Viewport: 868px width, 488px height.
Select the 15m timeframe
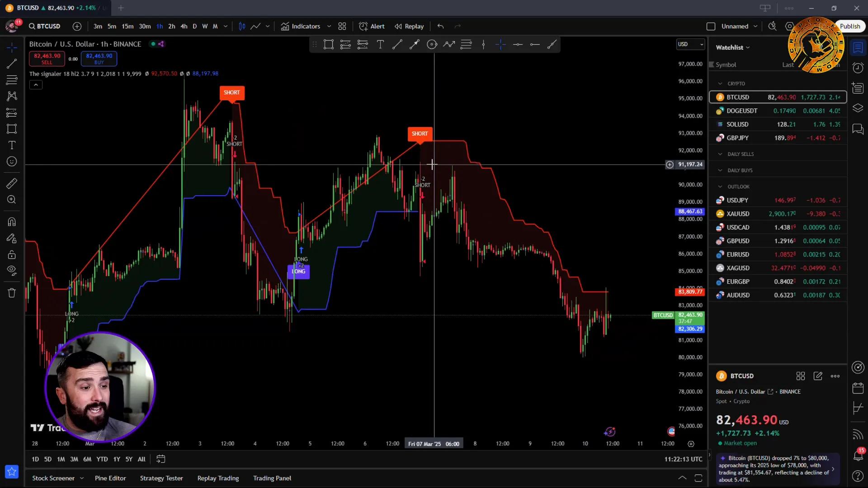point(127,26)
